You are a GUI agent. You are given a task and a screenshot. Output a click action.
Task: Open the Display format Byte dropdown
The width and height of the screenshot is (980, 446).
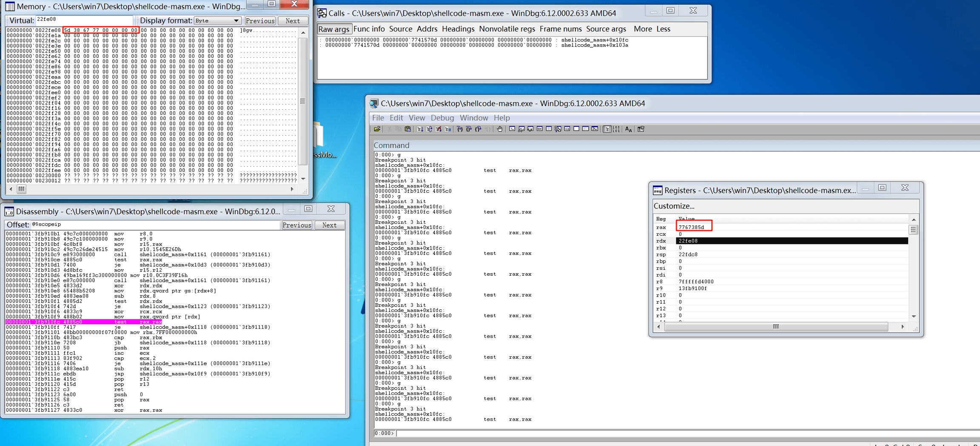pos(218,21)
